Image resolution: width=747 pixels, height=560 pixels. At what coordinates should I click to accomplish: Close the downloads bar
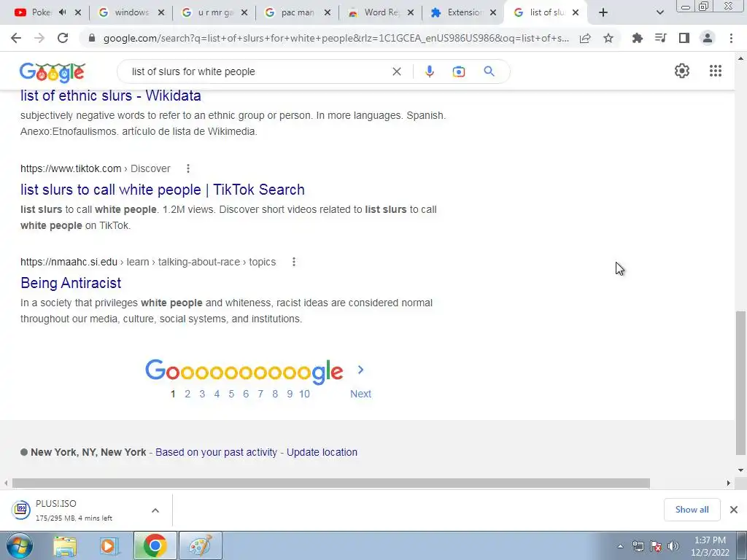(734, 510)
